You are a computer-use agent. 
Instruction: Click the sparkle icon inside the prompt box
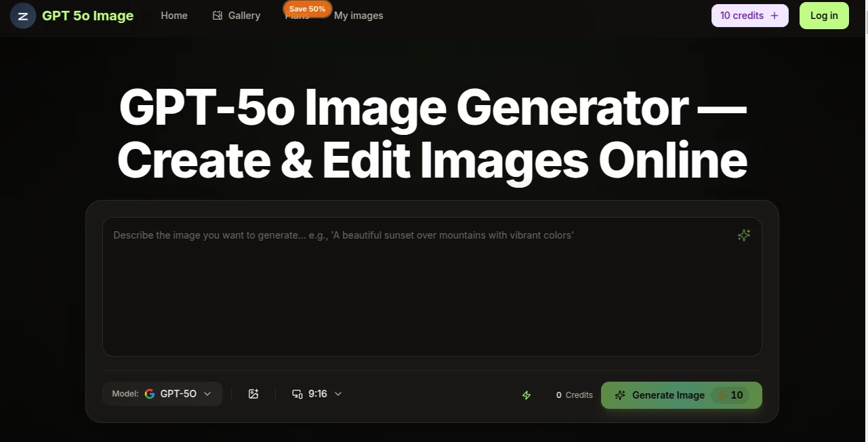click(743, 235)
